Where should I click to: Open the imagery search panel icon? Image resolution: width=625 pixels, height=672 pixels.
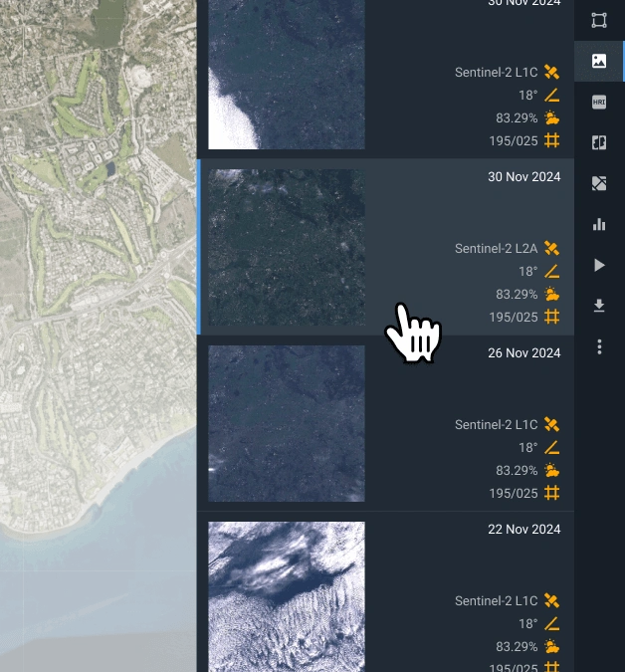pos(599,61)
